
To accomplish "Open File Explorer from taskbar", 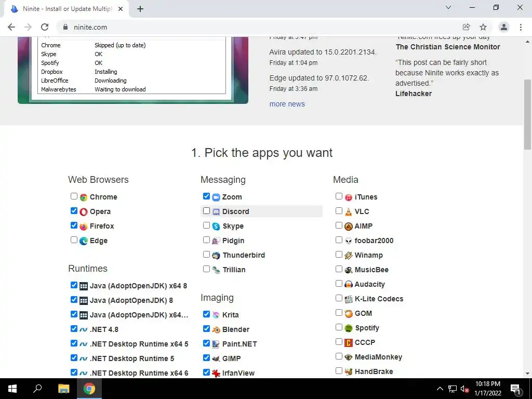I will point(63,389).
